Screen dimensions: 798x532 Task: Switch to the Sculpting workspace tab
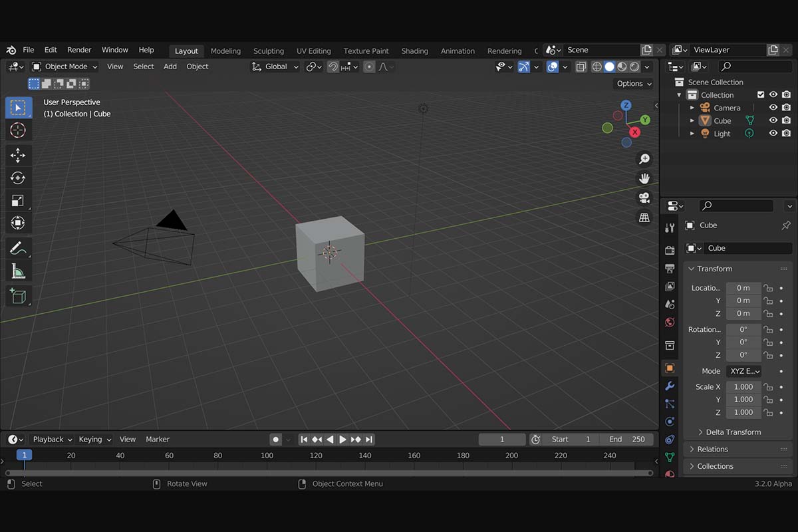coord(269,51)
